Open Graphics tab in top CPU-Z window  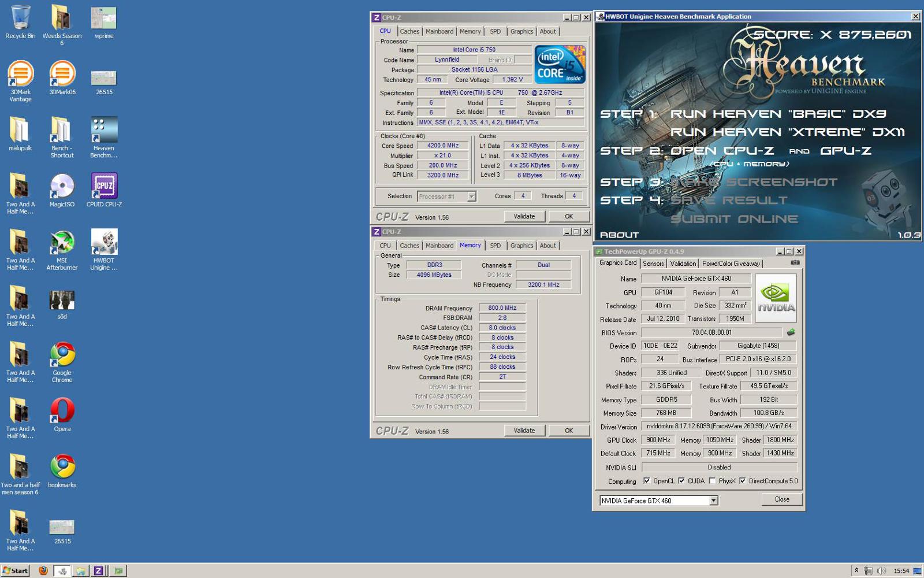coord(521,32)
